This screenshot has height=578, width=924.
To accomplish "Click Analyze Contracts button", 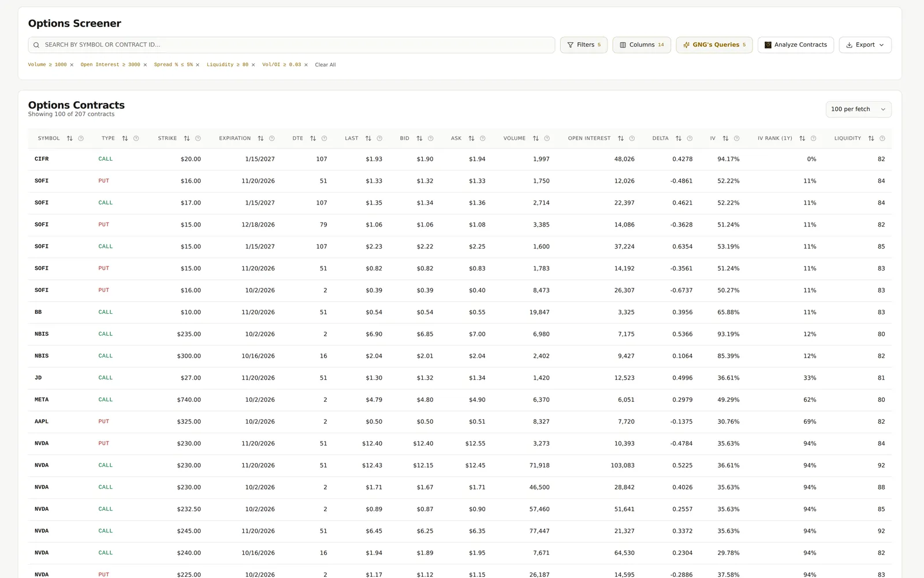I will [x=796, y=45].
